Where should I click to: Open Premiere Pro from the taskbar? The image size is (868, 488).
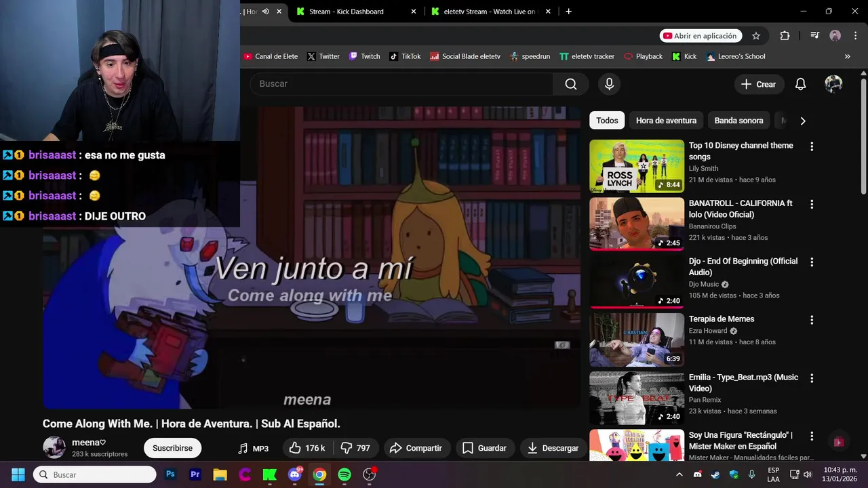point(195,474)
